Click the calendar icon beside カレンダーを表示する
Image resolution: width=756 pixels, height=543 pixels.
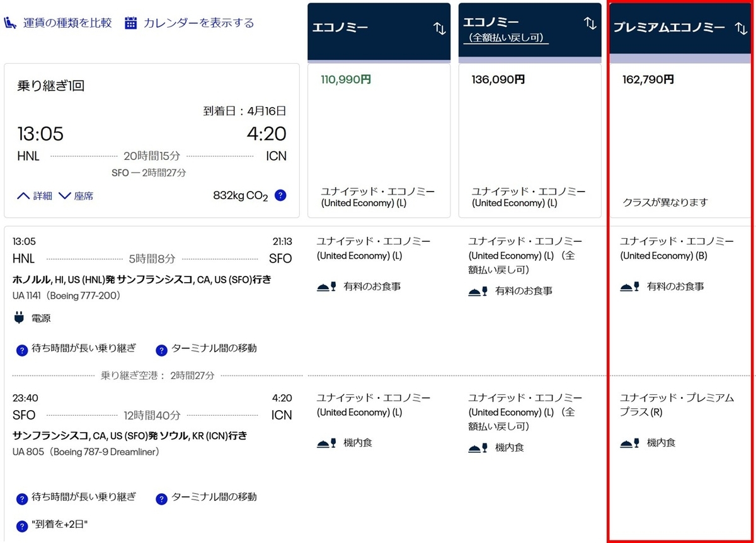pos(131,23)
